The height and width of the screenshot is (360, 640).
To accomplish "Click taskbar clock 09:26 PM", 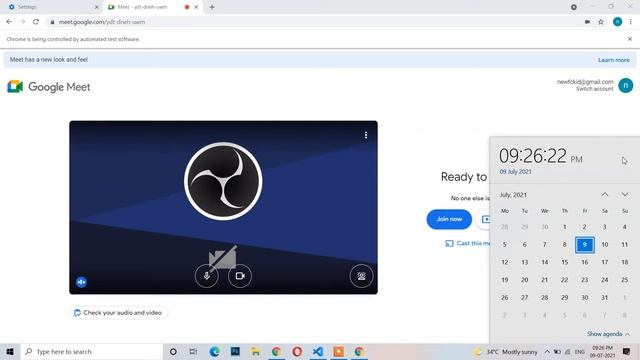I will coord(602,351).
